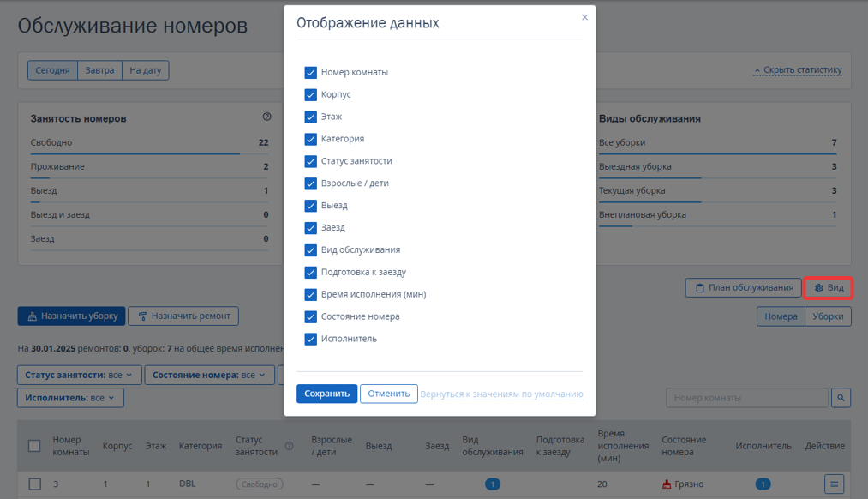Click the help icon beside Занятость номеров
Image resolution: width=868 pixels, height=499 pixels.
click(266, 117)
